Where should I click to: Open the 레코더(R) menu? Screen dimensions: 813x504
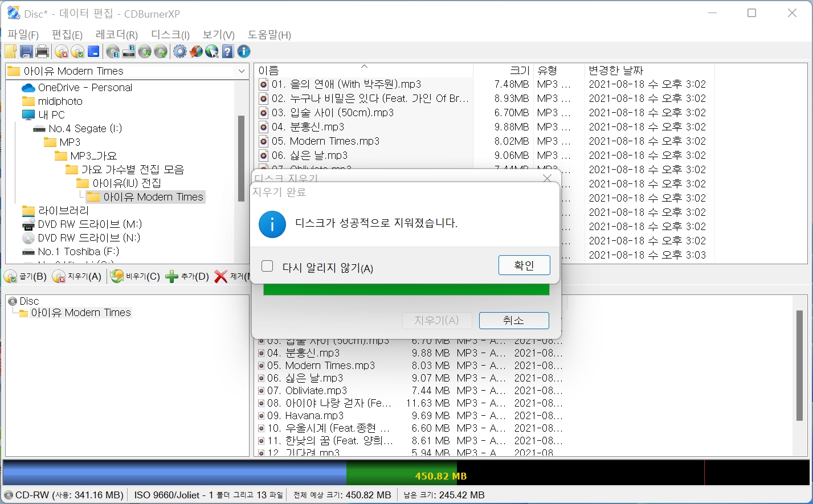117,35
